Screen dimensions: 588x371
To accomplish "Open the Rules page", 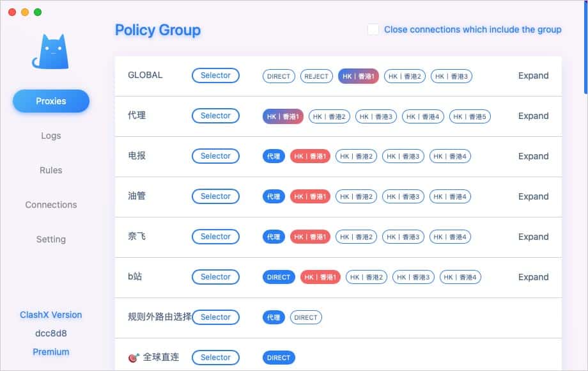I will point(50,170).
